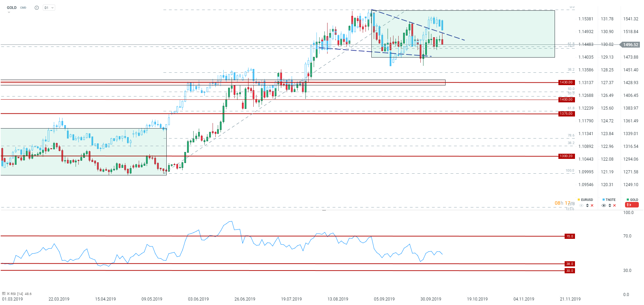Remove the RSI indicator with its X icon

coord(8,294)
